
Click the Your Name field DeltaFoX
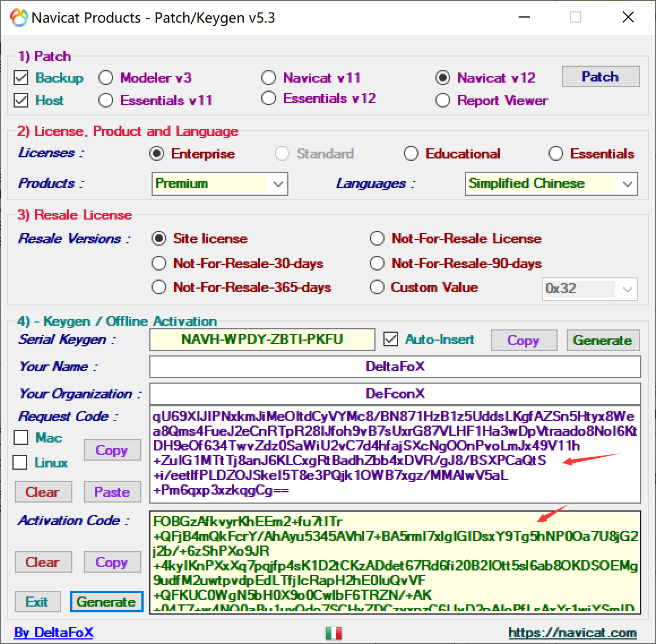[395, 366]
